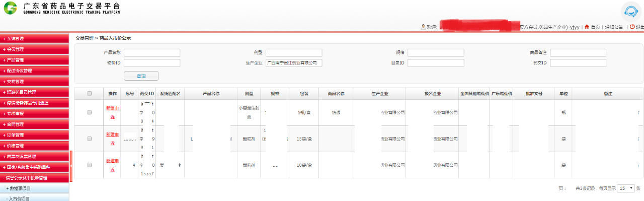Screen dimensions: 644x201
Task: Focus the 物价ID input field
Action: [152, 63]
